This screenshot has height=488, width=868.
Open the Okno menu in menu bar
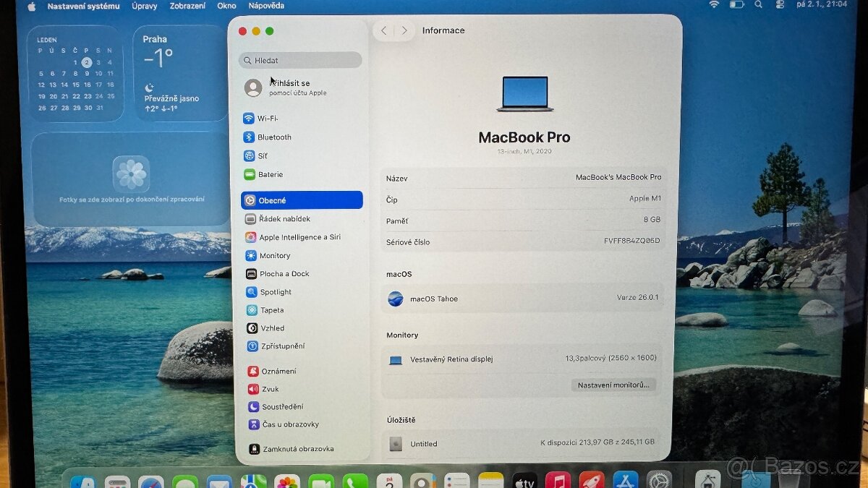[x=226, y=5]
